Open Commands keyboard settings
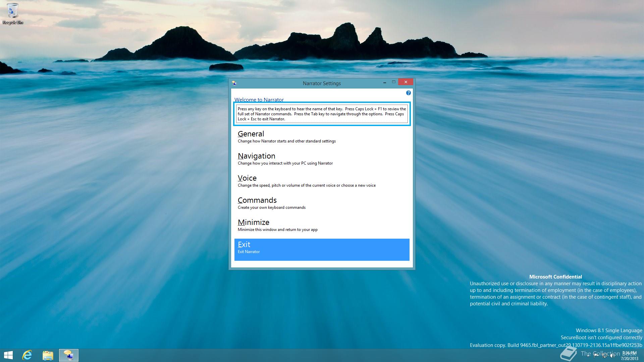 click(x=257, y=200)
